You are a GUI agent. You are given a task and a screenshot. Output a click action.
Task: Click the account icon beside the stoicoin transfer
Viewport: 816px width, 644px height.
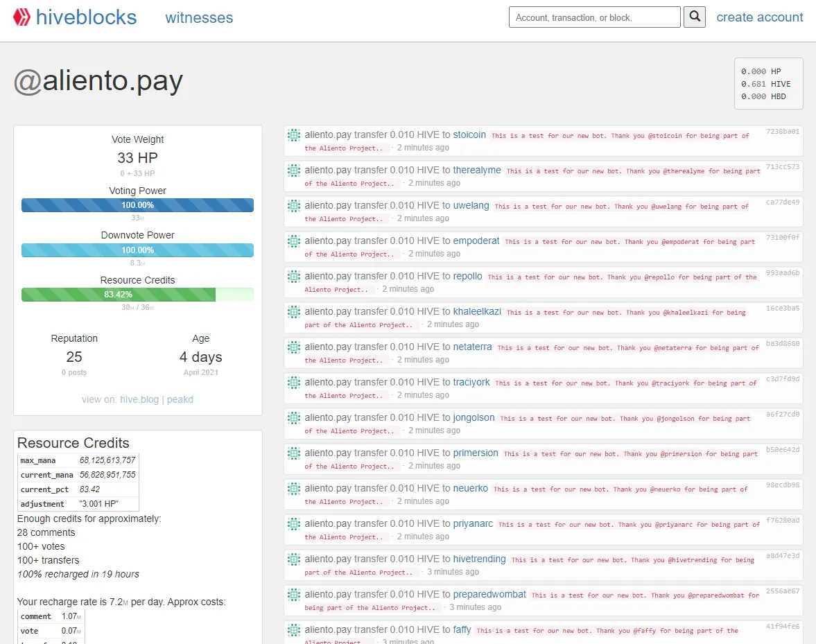coord(294,135)
